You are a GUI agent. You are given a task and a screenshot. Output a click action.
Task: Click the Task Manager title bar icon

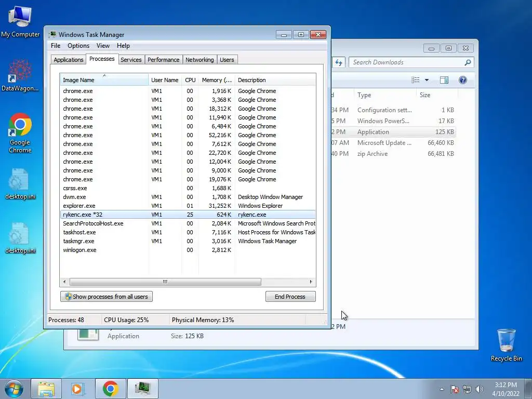52,35
